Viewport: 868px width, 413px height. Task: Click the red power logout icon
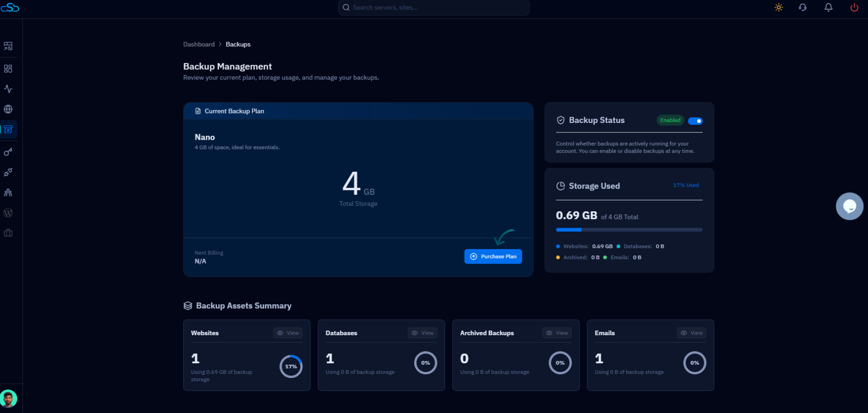(x=854, y=7)
